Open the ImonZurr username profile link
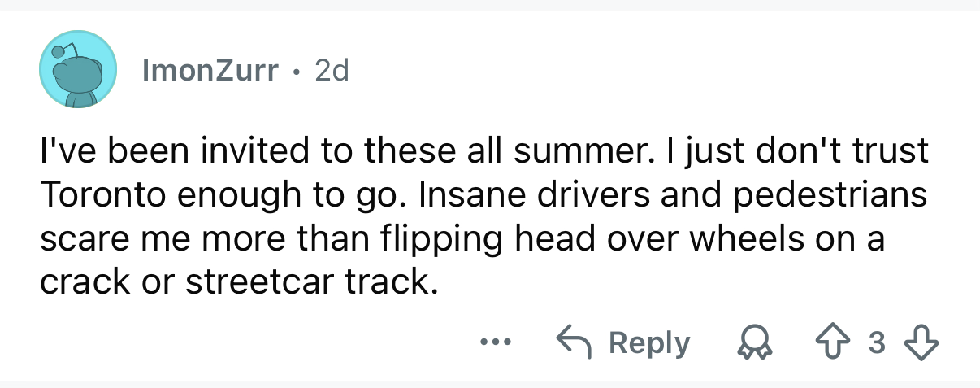The width and height of the screenshot is (980, 388). click(210, 72)
